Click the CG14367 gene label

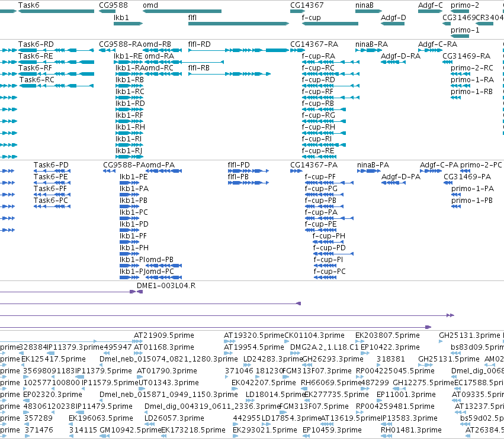307,5
